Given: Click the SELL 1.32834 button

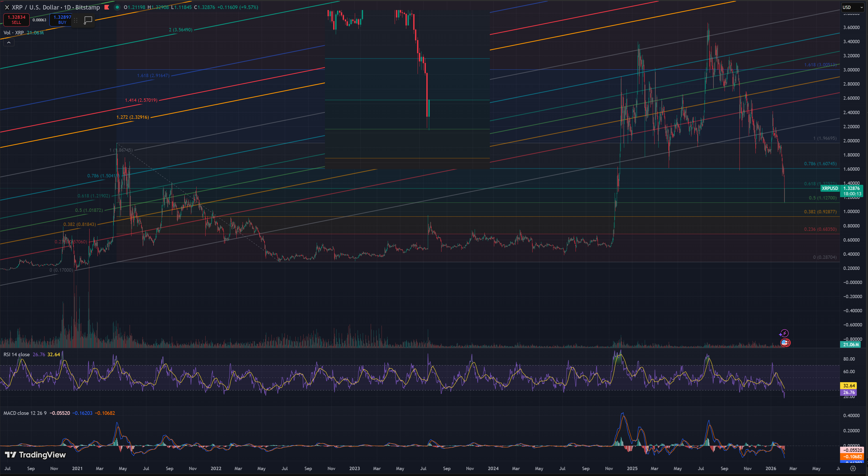Looking at the screenshot, I should click(16, 20).
